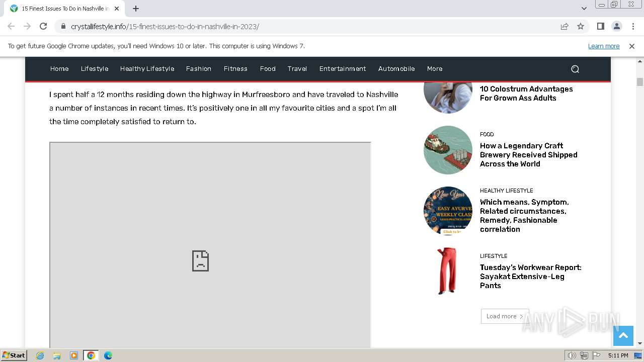
Task: Open Legendary Craft Brewery article
Action: [528, 155]
